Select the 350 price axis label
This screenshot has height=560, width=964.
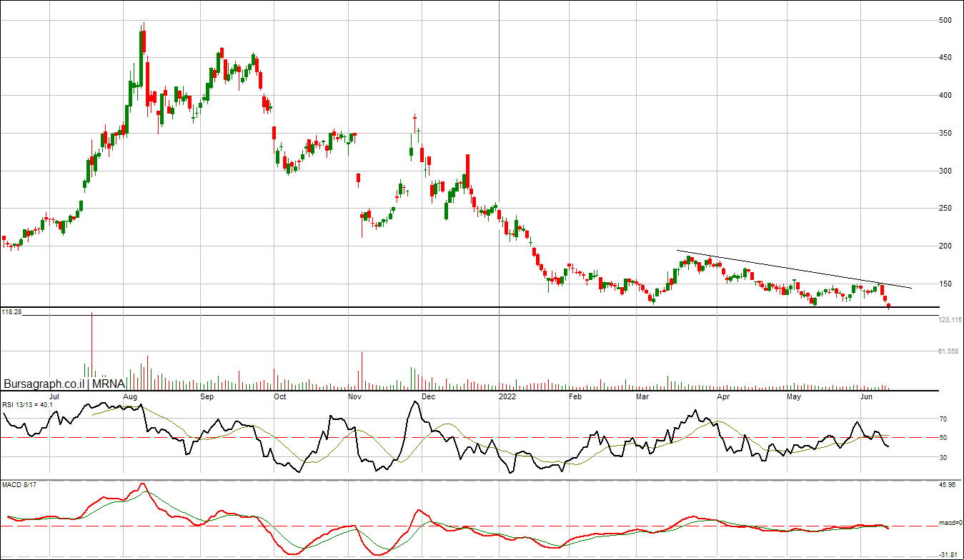(945, 134)
